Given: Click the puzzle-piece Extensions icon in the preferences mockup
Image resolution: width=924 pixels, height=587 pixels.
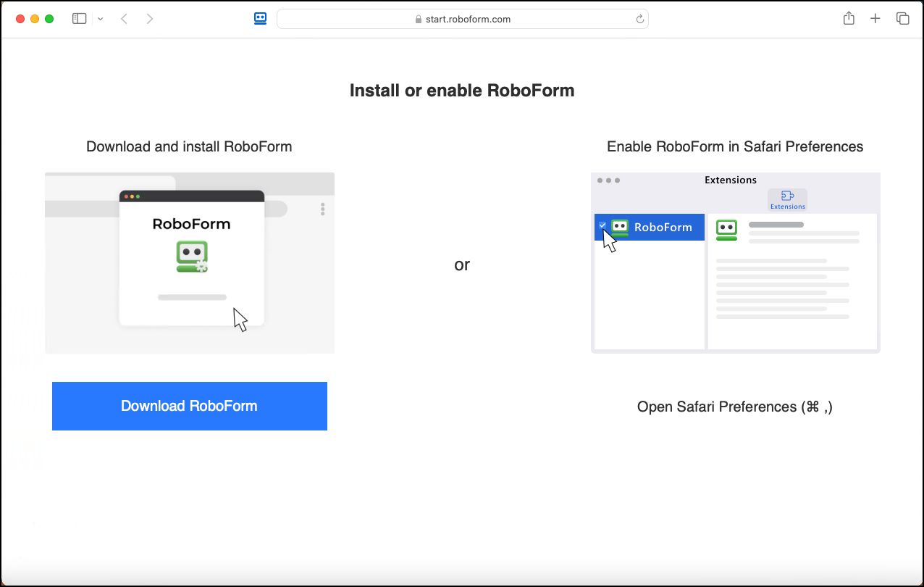Looking at the screenshot, I should click(787, 196).
